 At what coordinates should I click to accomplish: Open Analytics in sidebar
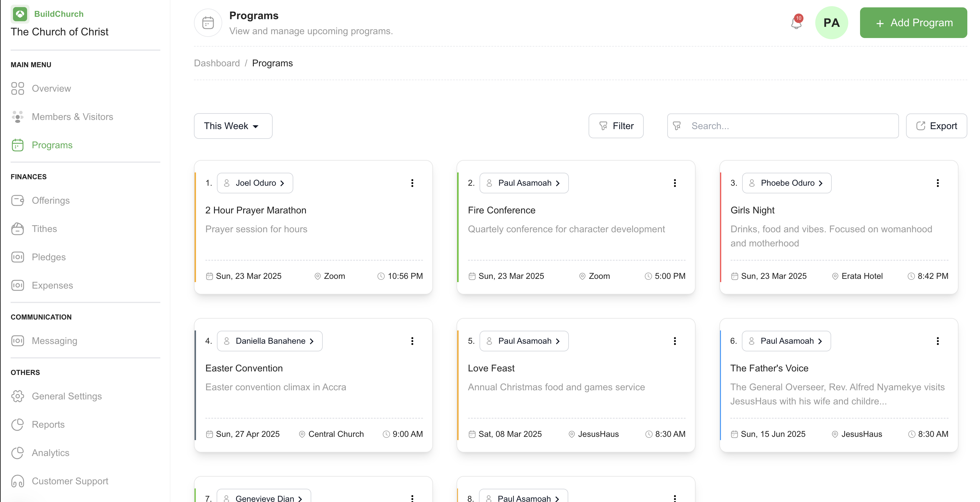click(x=50, y=453)
